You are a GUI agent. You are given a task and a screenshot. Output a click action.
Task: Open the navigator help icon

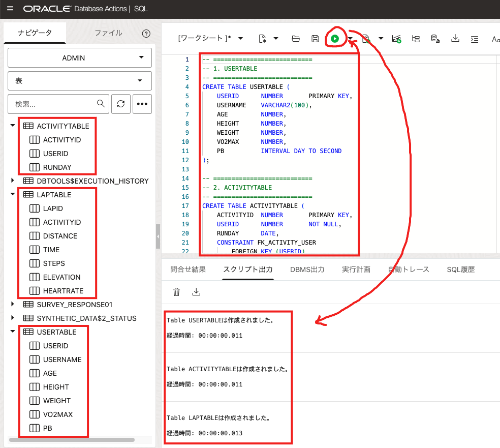tap(146, 34)
